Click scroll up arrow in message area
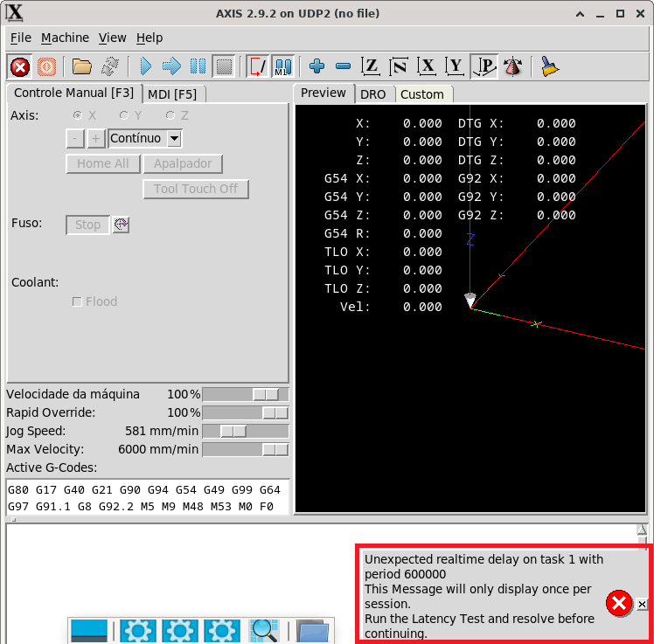 point(642,530)
